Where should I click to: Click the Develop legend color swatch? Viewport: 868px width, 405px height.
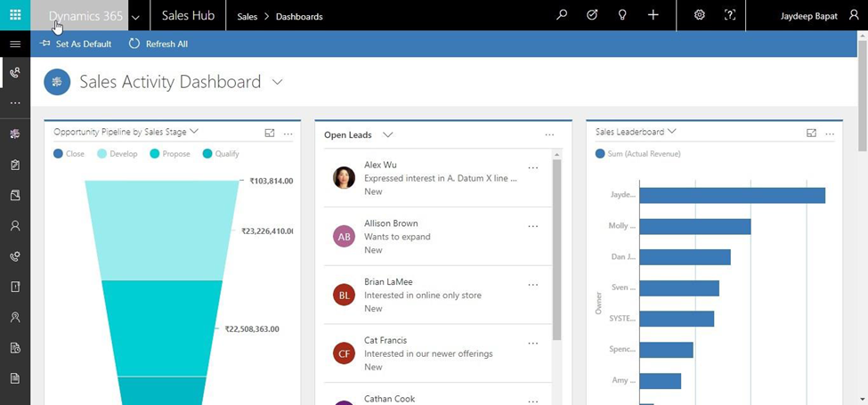tap(102, 154)
